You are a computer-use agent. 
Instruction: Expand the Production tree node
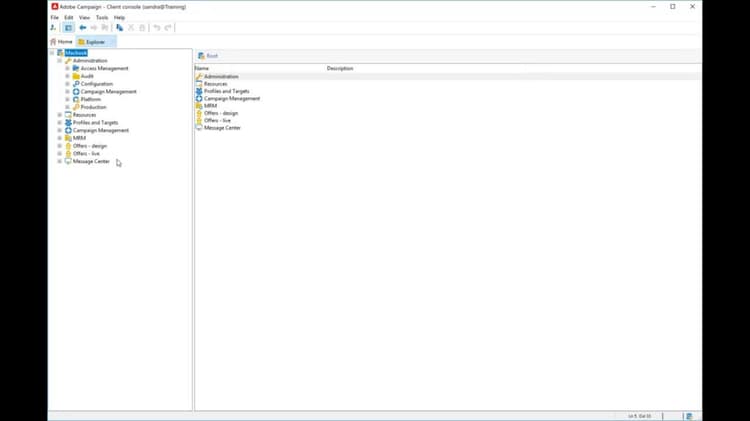(x=67, y=107)
